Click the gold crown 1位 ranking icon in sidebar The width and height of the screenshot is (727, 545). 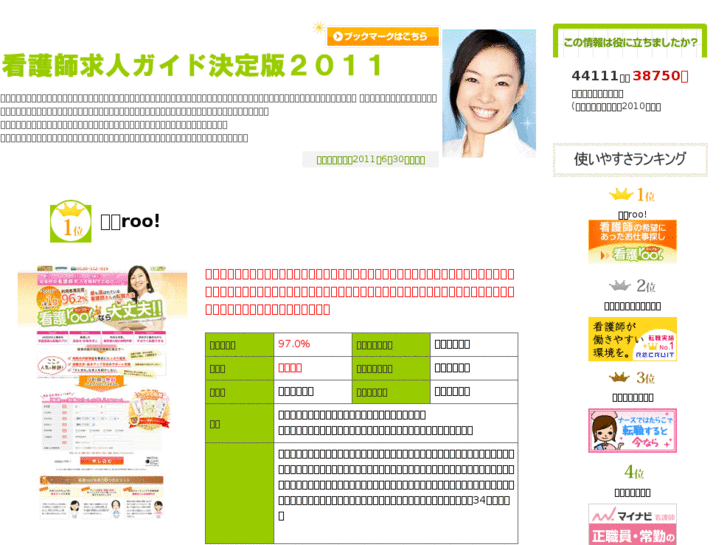631,195
